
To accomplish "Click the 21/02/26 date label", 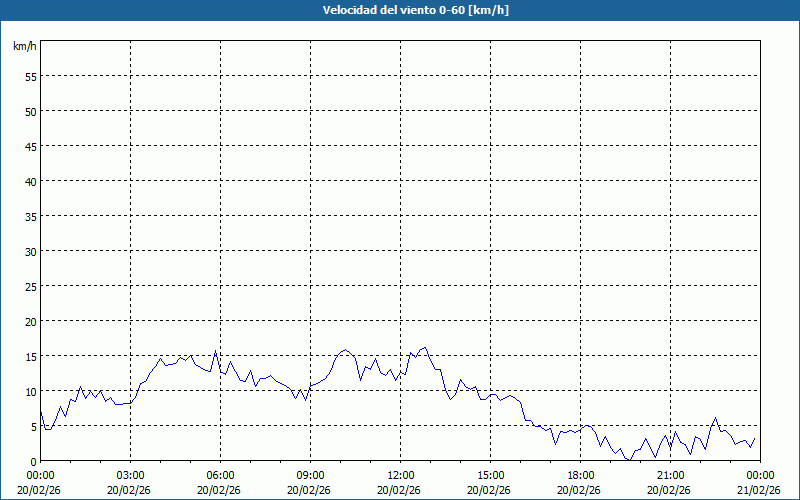I will tap(757, 490).
